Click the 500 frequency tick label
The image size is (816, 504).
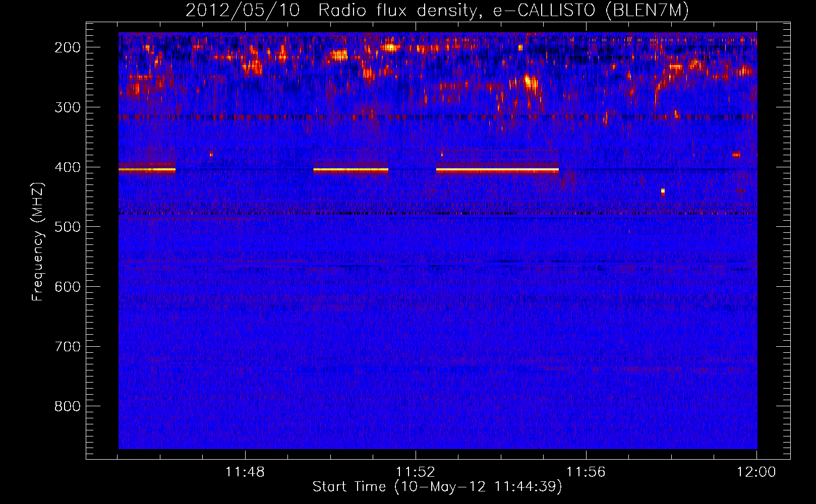[x=67, y=227]
